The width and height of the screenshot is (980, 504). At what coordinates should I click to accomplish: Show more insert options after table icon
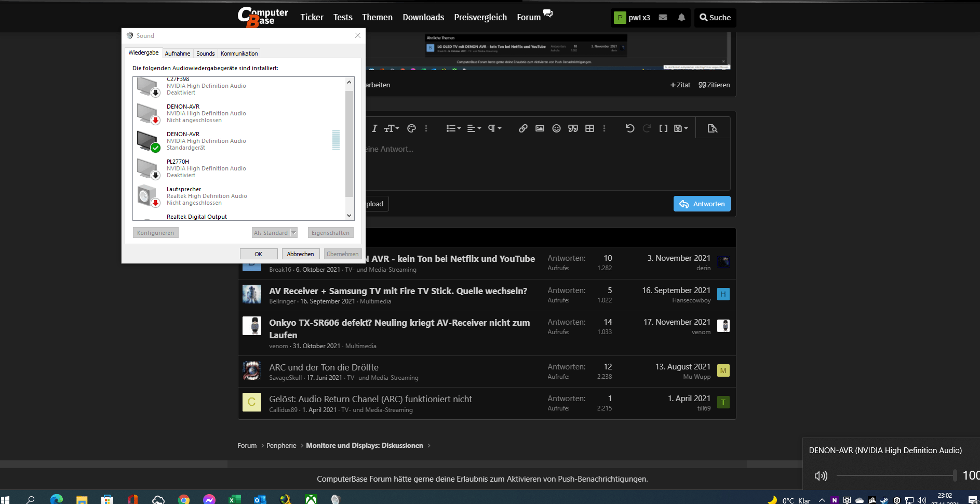[604, 128]
